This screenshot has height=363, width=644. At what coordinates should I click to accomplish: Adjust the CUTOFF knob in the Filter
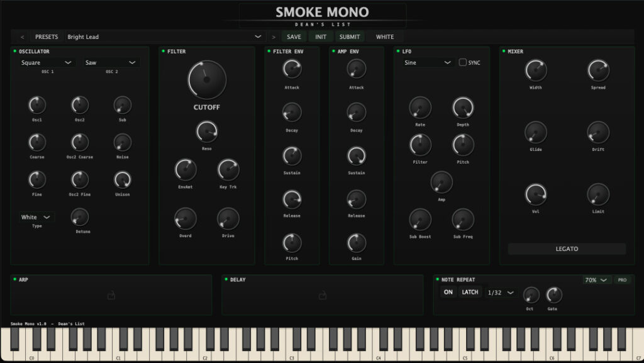[x=206, y=79]
